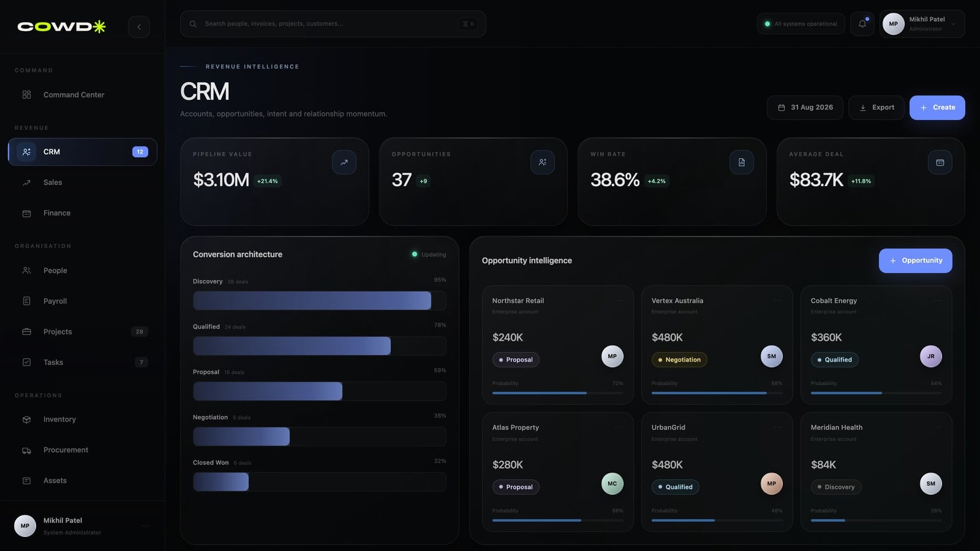980x551 pixels.
Task: Click the Create button
Action: click(937, 108)
